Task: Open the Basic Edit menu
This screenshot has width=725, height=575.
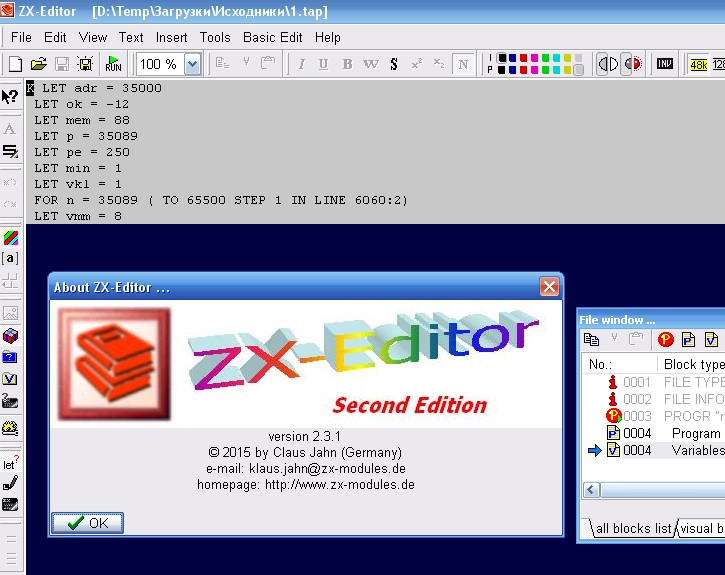Action: pos(272,37)
